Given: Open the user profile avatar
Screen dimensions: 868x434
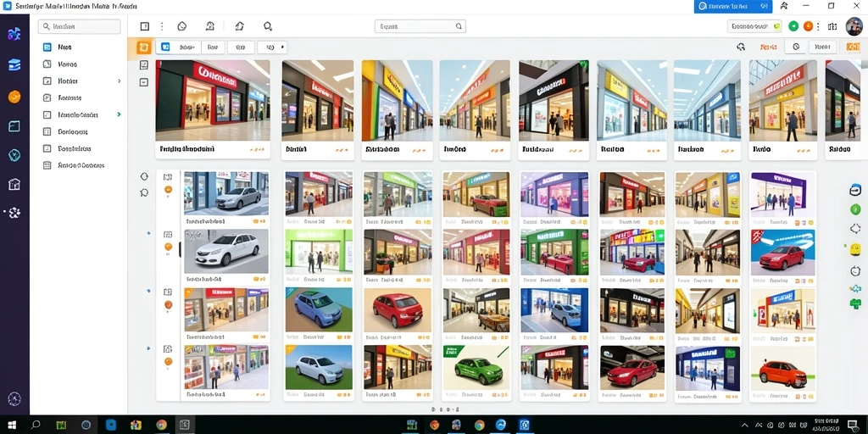Looking at the screenshot, I should [854, 26].
